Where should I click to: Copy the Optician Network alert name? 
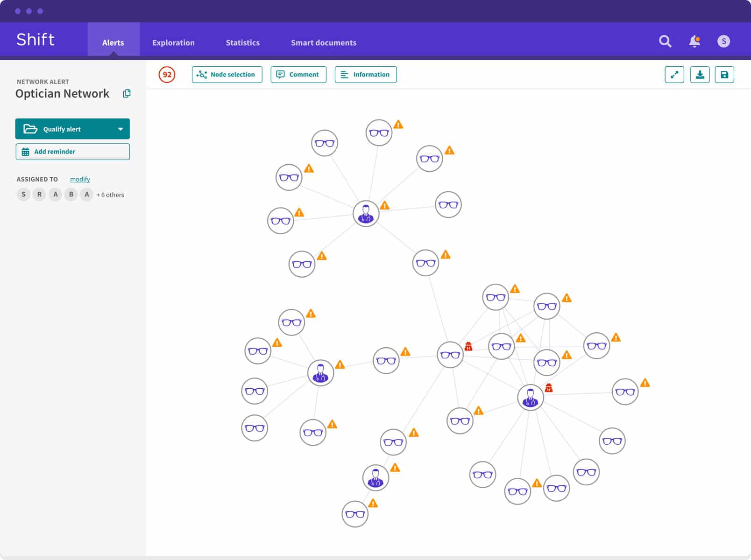click(x=127, y=93)
